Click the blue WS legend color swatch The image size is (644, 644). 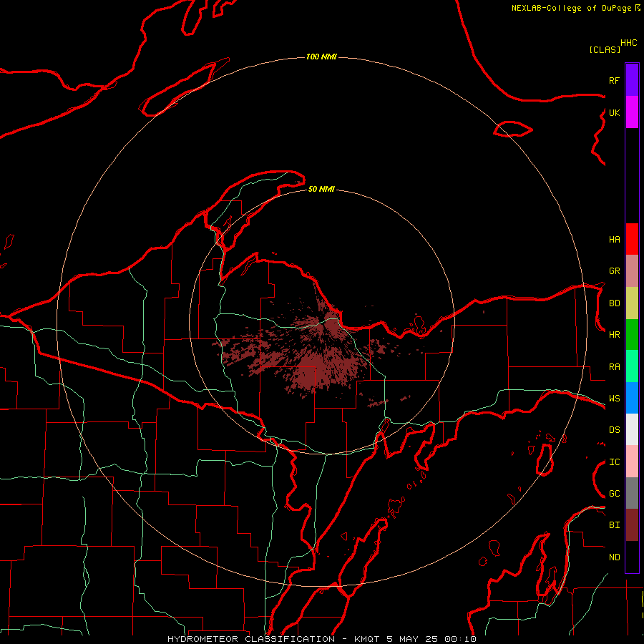(x=632, y=398)
